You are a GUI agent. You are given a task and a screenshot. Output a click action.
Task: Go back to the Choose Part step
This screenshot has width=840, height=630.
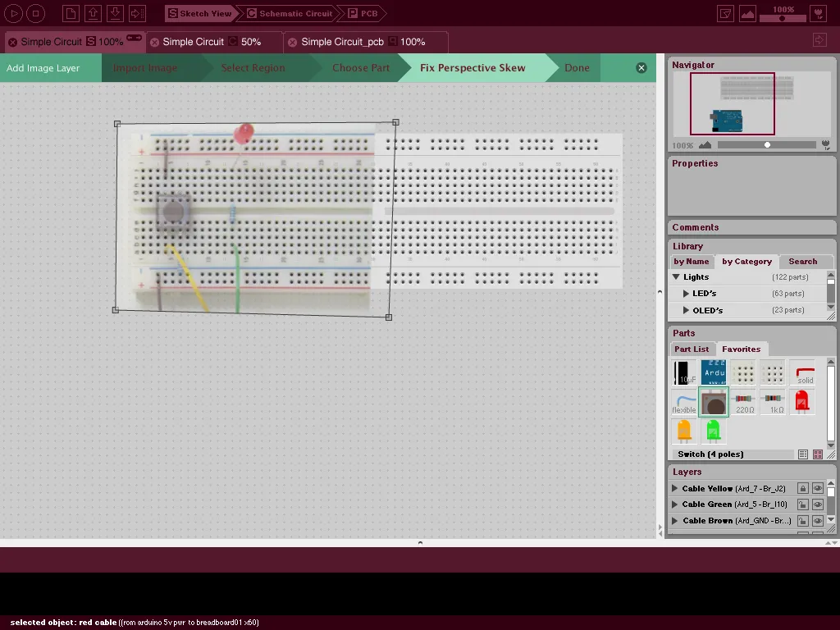click(x=361, y=68)
